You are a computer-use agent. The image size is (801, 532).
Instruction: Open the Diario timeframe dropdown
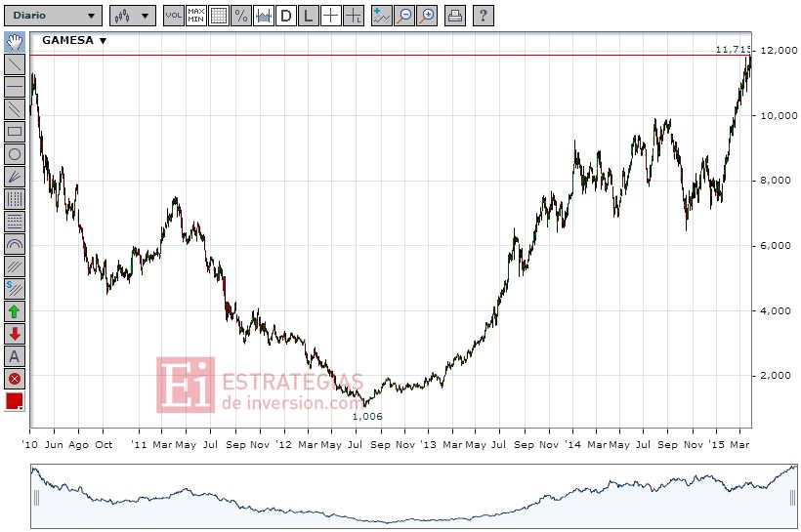53,16
